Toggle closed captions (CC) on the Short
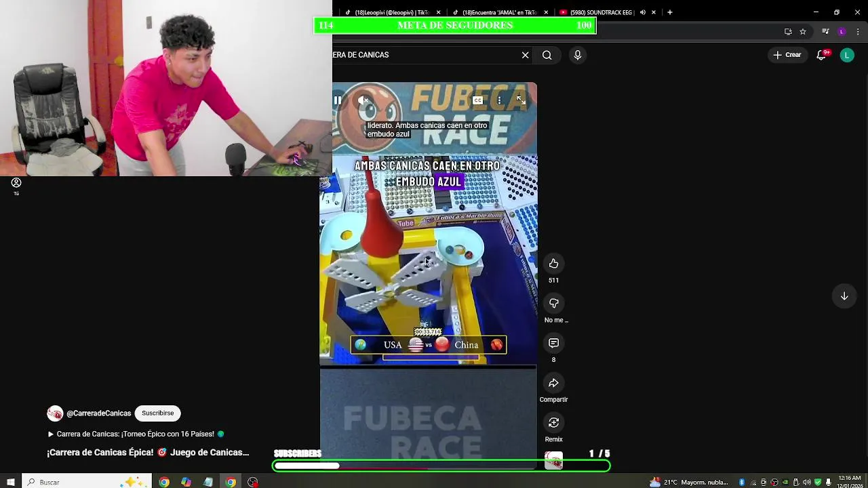Screen dimensions: 868x488 coord(477,100)
